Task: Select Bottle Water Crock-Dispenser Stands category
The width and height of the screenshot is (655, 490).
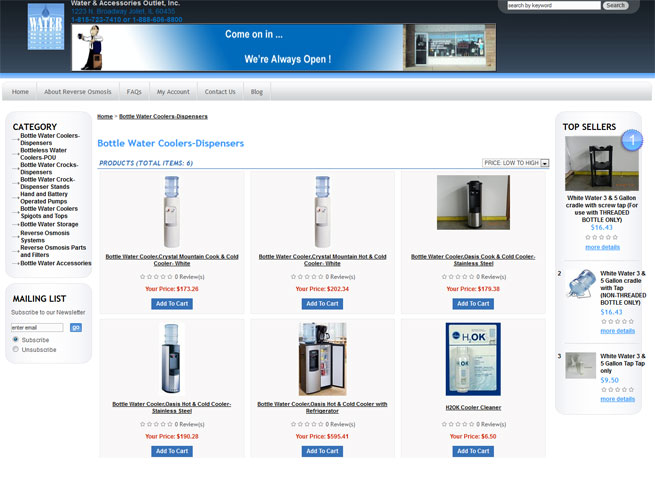Action: pos(47,183)
